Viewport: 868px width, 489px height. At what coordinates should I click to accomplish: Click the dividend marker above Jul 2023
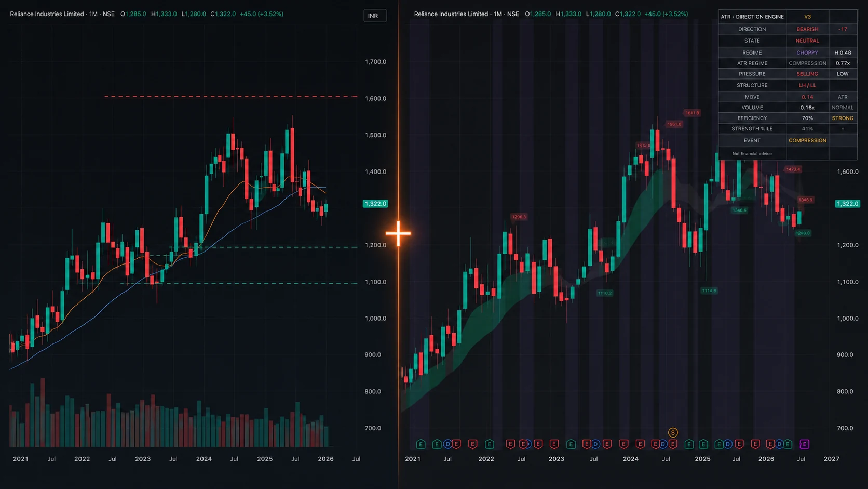point(596,444)
